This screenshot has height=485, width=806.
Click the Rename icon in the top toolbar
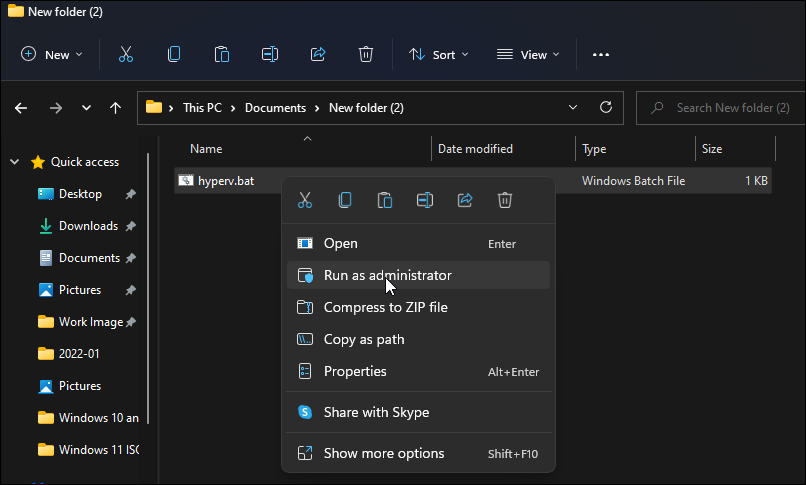[270, 55]
